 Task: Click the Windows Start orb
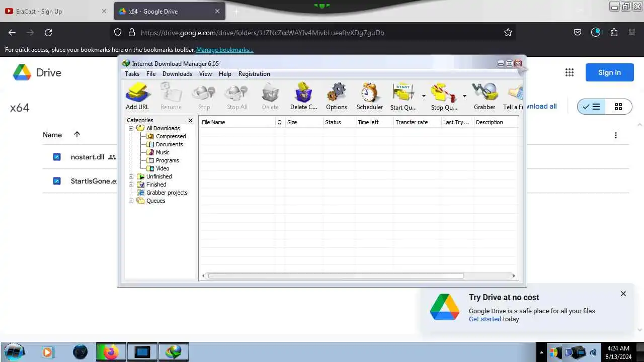point(14,352)
